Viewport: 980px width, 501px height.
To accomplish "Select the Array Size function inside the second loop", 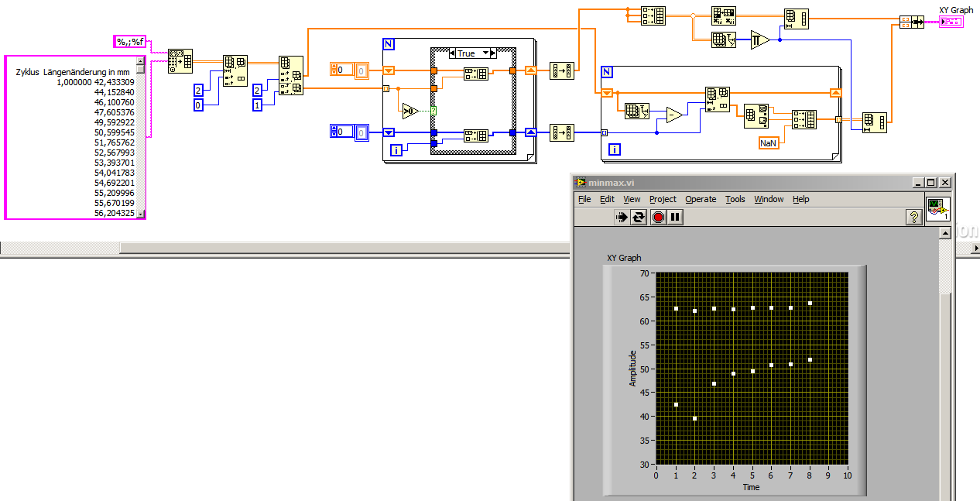I will point(636,112).
